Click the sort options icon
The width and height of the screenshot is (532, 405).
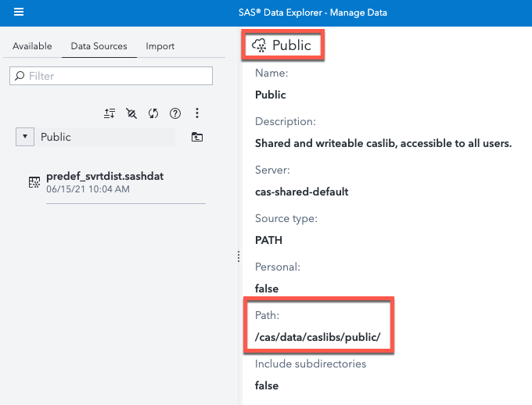coord(110,113)
